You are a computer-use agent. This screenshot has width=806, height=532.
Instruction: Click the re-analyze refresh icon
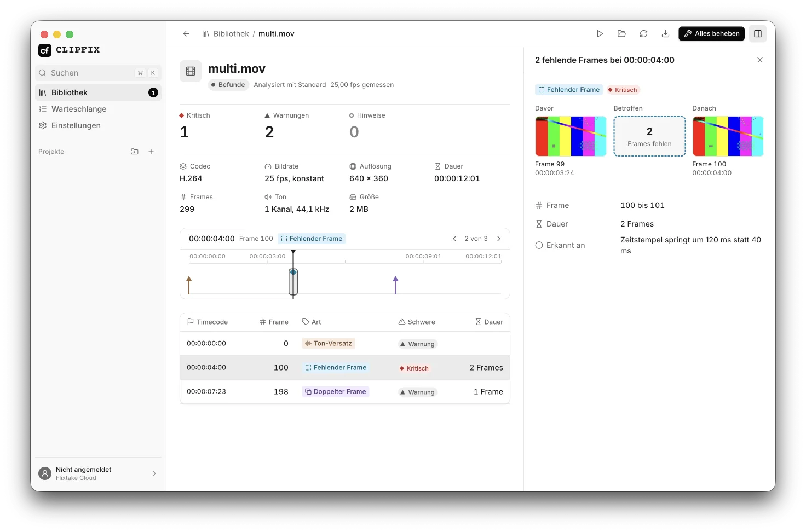644,34
